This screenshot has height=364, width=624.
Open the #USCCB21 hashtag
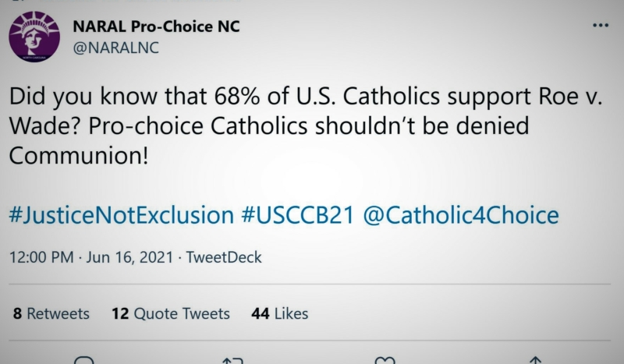(x=298, y=215)
